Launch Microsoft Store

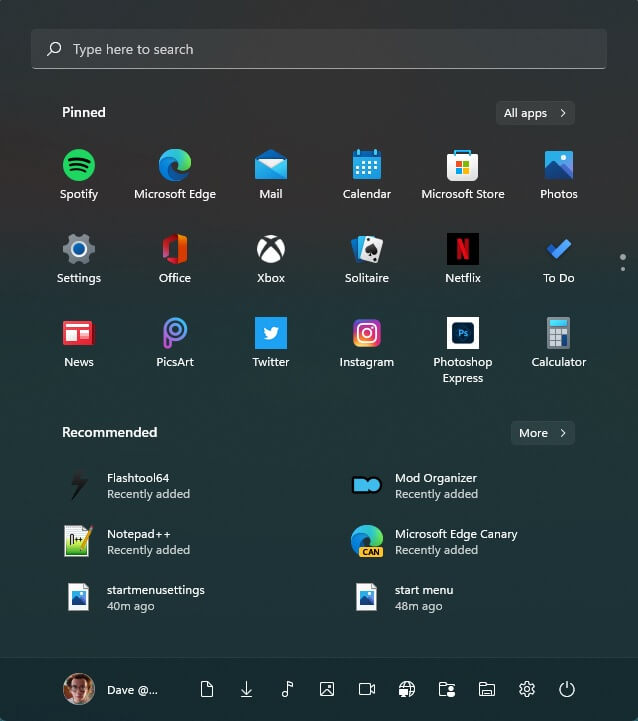[463, 174]
